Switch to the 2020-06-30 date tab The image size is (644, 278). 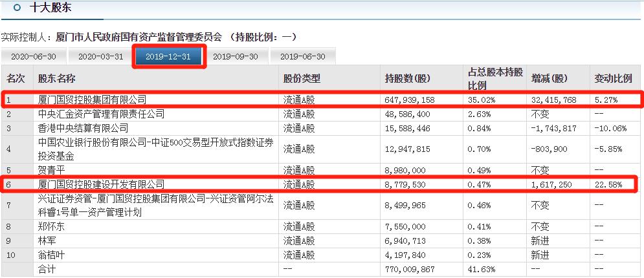pos(34,57)
